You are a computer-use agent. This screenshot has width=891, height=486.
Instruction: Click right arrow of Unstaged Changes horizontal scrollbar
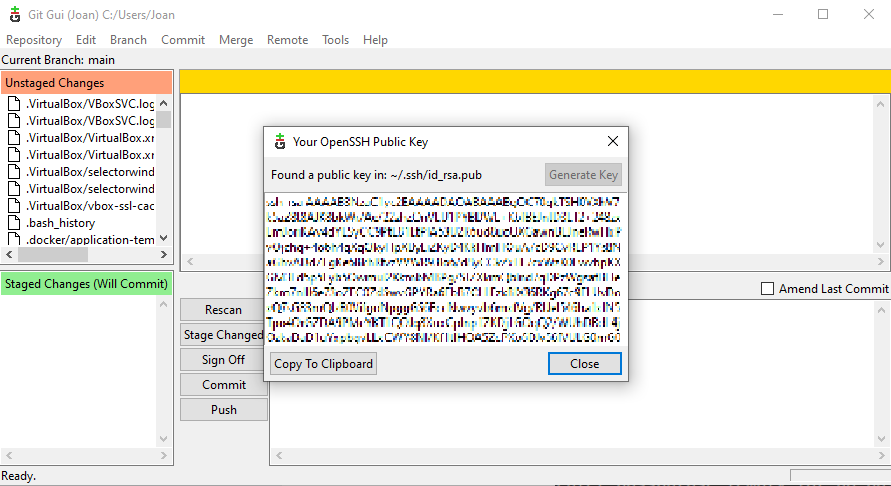164,255
